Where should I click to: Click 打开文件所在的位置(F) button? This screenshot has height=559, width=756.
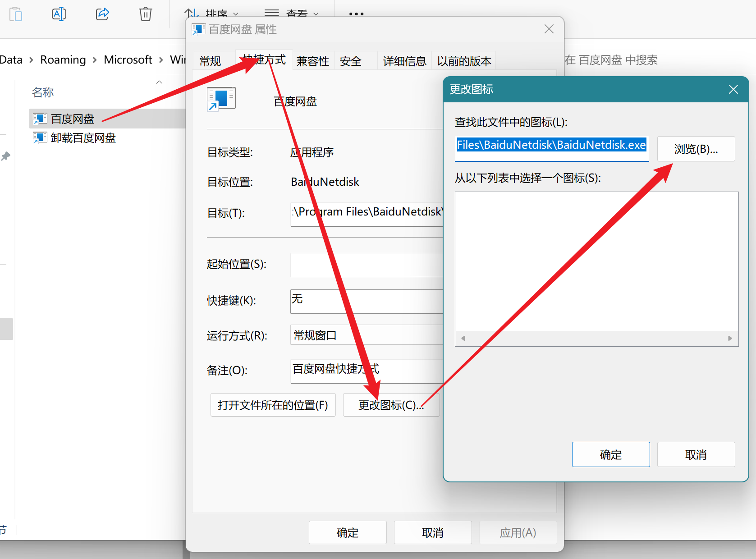pos(273,405)
